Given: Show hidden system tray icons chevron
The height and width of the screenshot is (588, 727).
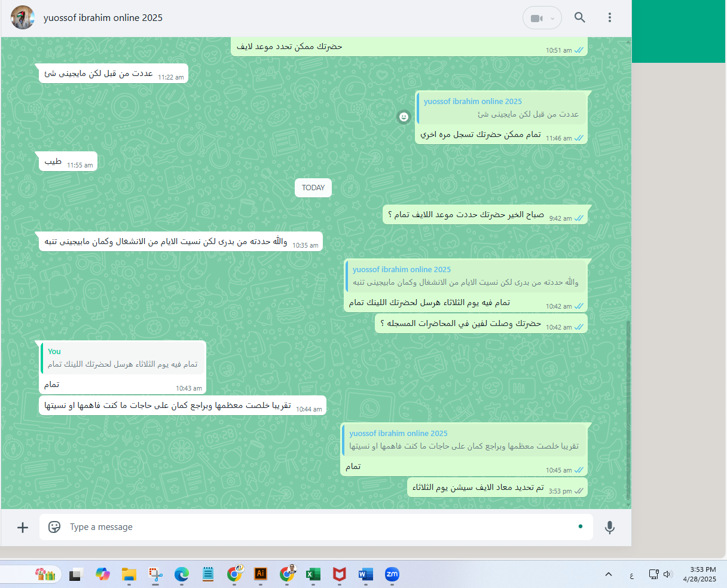Looking at the screenshot, I should [x=609, y=574].
